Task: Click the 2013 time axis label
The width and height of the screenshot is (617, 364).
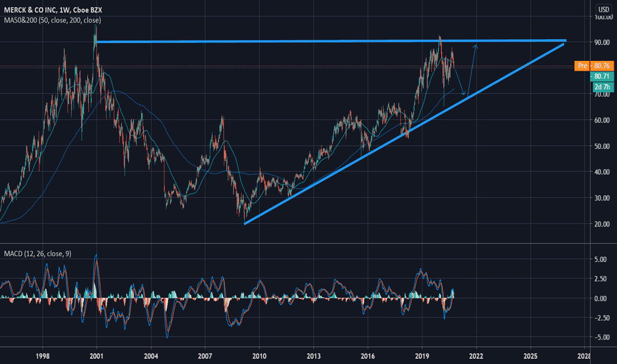Action: pos(314,356)
